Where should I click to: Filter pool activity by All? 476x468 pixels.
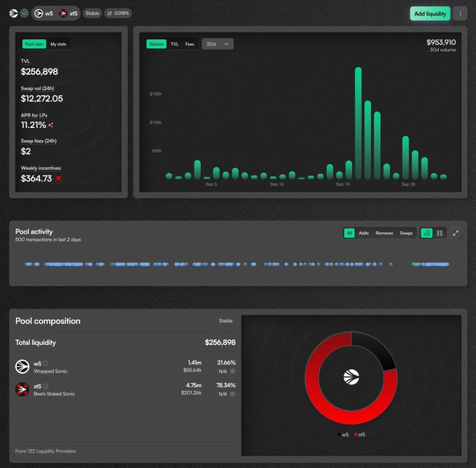coord(349,233)
